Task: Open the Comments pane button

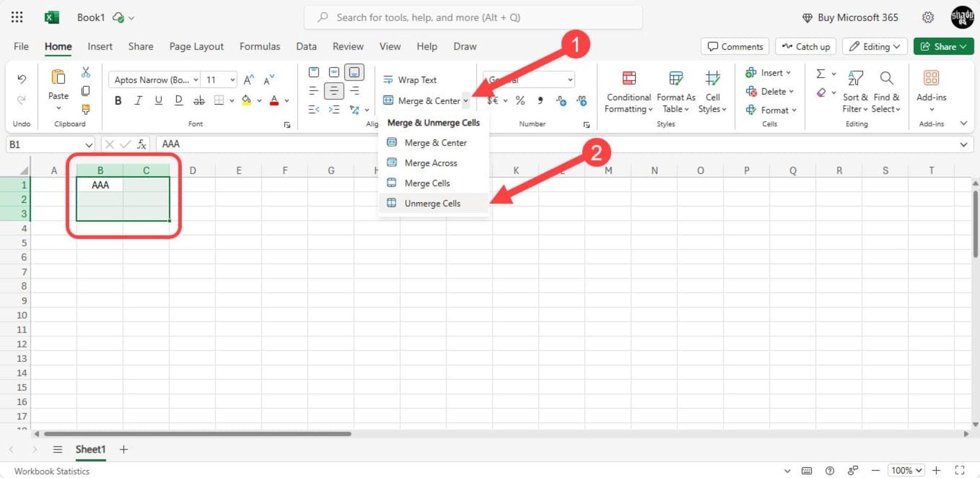Action: [x=735, y=46]
